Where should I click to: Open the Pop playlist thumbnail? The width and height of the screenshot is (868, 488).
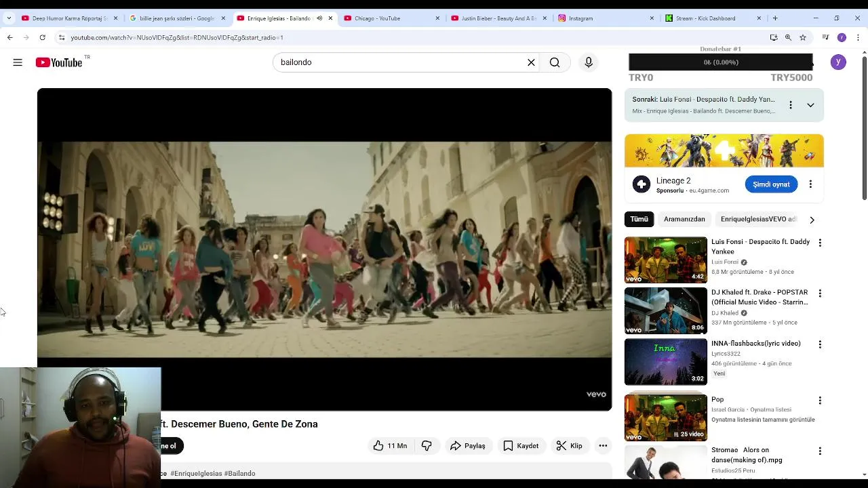[665, 418]
